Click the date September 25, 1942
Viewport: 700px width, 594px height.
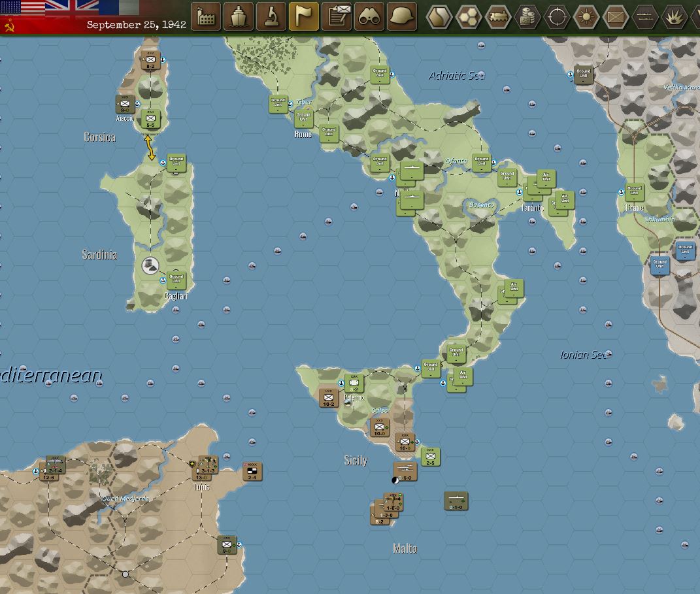(x=136, y=25)
